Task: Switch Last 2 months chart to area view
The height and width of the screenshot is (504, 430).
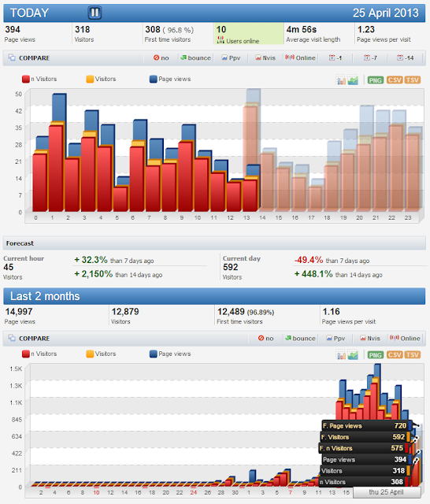Action: click(353, 354)
